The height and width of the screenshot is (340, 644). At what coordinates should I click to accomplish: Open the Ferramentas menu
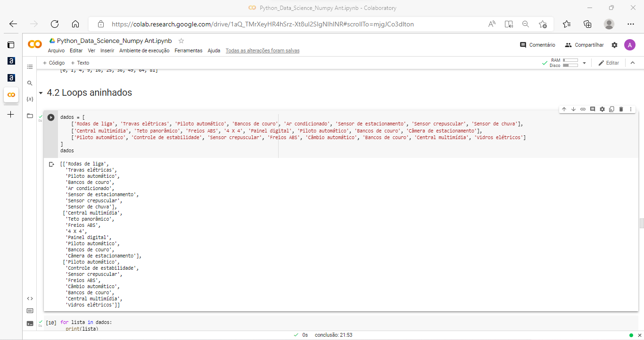(188, 50)
